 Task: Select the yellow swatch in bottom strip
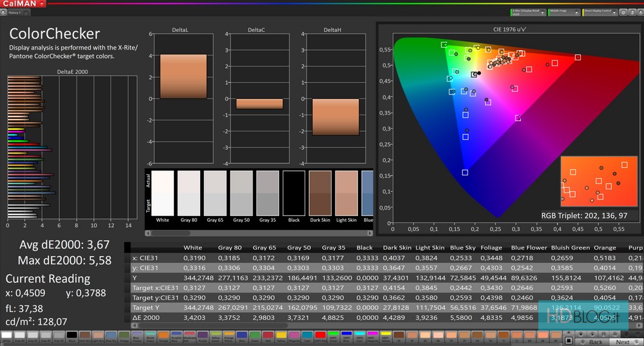[281, 335]
